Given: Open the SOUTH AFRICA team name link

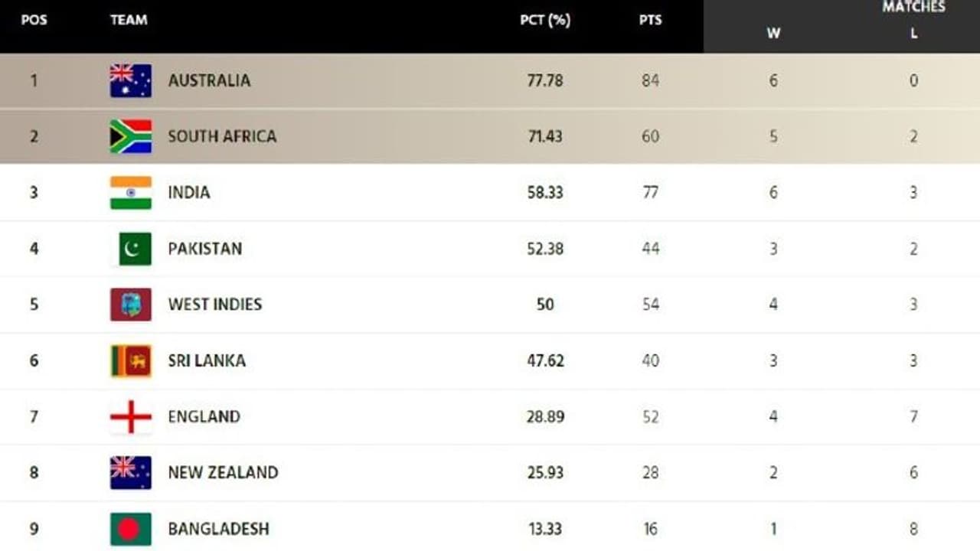Looking at the screenshot, I should coord(222,136).
